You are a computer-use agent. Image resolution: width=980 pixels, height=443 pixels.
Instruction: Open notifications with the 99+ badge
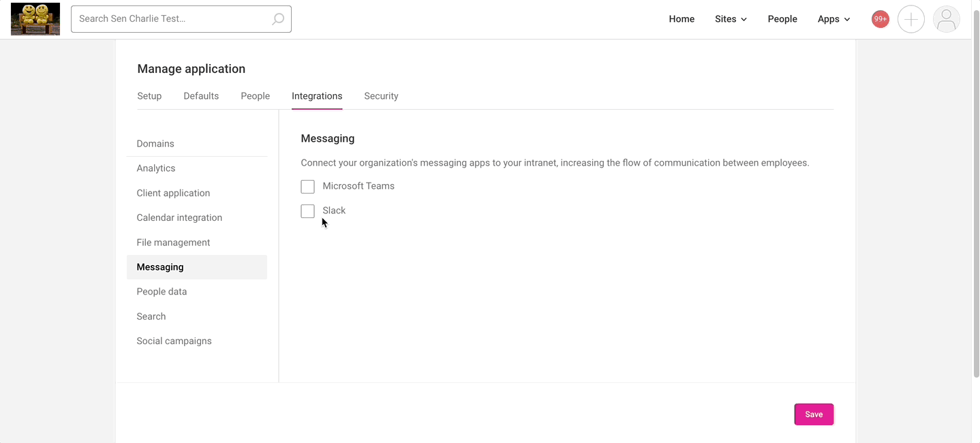[x=880, y=18]
